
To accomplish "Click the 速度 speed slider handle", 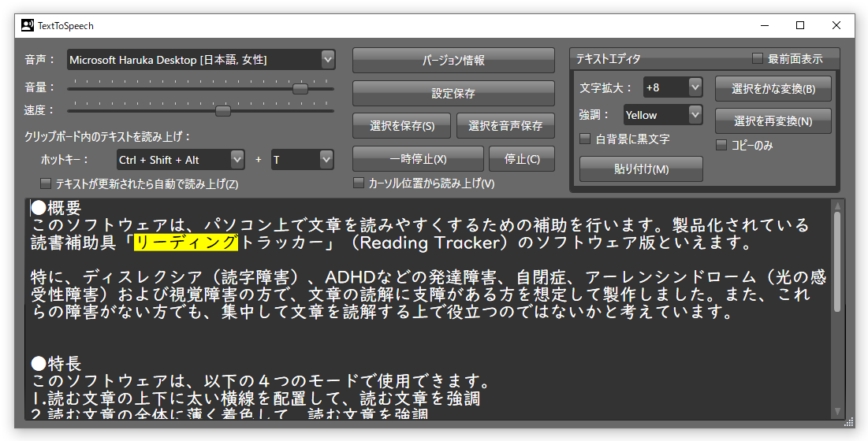I will pyautogui.click(x=223, y=111).
